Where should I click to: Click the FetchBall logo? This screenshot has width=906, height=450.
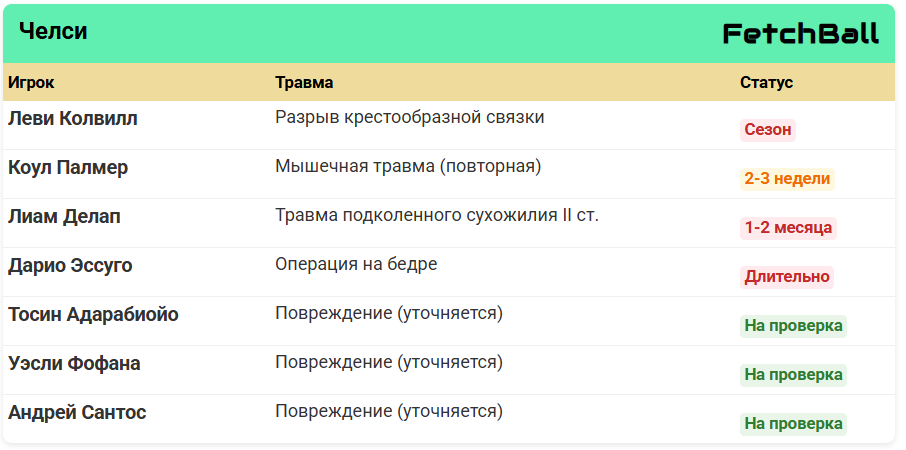(801, 33)
